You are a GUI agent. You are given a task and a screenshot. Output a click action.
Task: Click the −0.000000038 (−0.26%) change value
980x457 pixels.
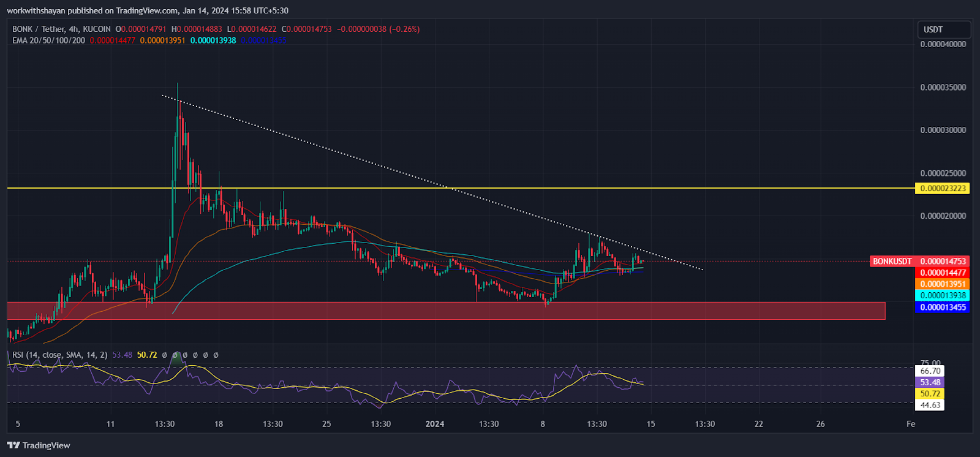379,29
